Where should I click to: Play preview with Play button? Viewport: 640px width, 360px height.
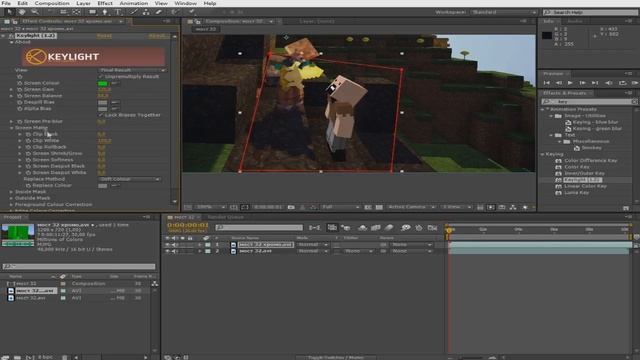coord(570,83)
